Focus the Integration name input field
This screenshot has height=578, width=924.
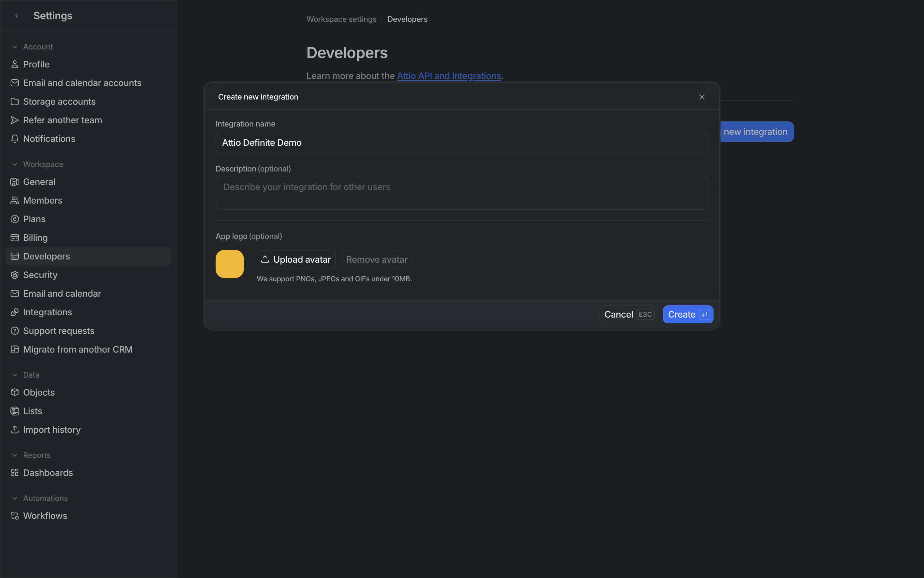pos(462,143)
